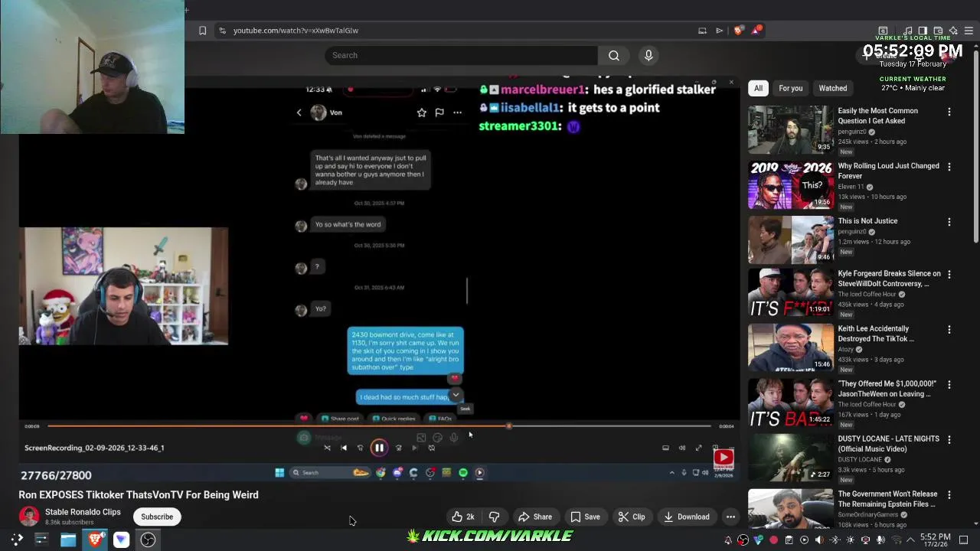Open the Wi-Fi network icon in system tray
Screen dimensions: 980x551
[x=897, y=540]
